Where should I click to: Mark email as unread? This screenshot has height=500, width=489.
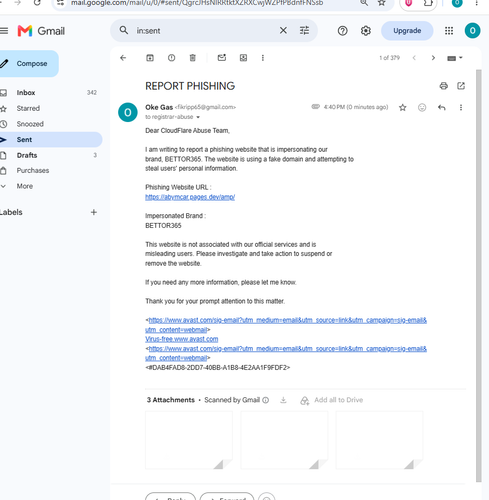[222, 58]
